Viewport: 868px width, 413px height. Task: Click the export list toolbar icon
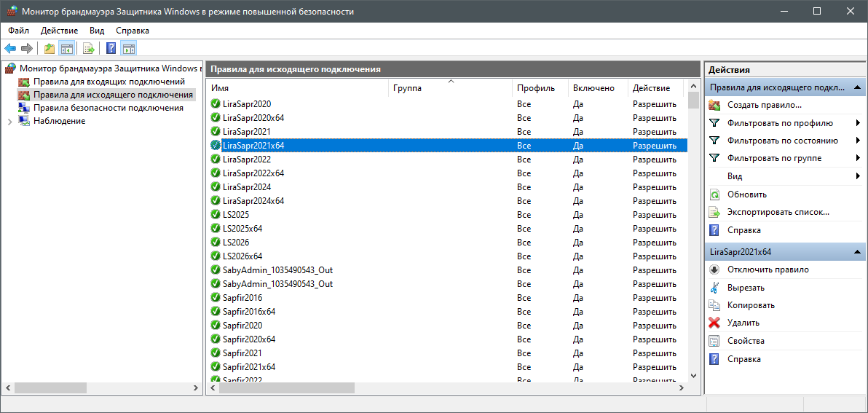89,49
